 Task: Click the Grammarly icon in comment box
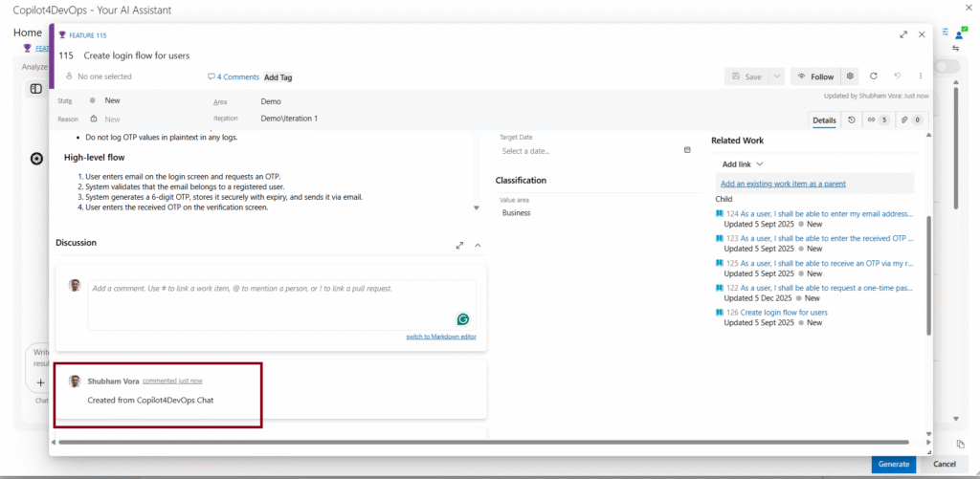click(x=462, y=319)
